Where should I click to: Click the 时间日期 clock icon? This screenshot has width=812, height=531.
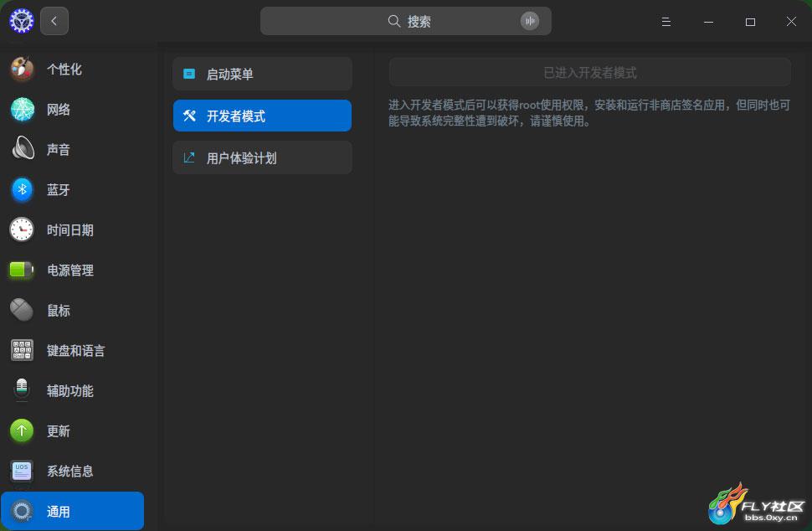click(22, 229)
